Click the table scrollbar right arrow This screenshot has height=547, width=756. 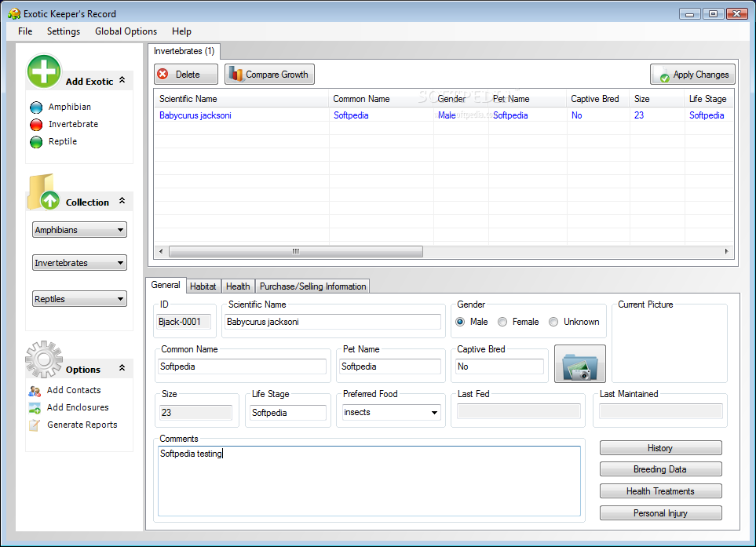(726, 252)
